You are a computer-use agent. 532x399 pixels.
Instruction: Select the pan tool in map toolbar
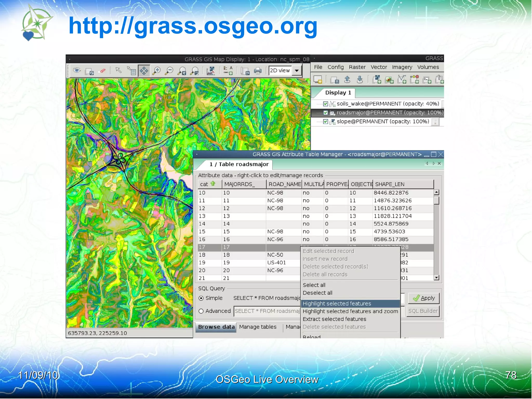pos(144,71)
